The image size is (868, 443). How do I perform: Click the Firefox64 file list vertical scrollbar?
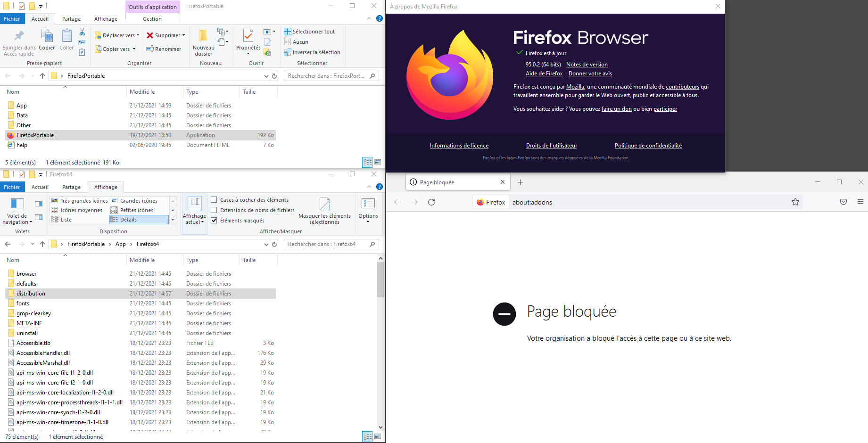[380, 280]
